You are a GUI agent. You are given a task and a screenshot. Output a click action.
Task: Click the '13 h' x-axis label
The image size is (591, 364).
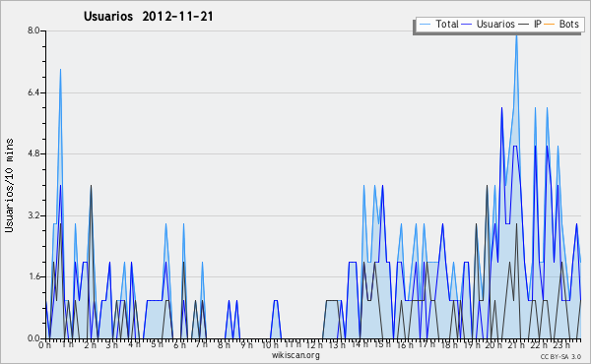pos(337,345)
